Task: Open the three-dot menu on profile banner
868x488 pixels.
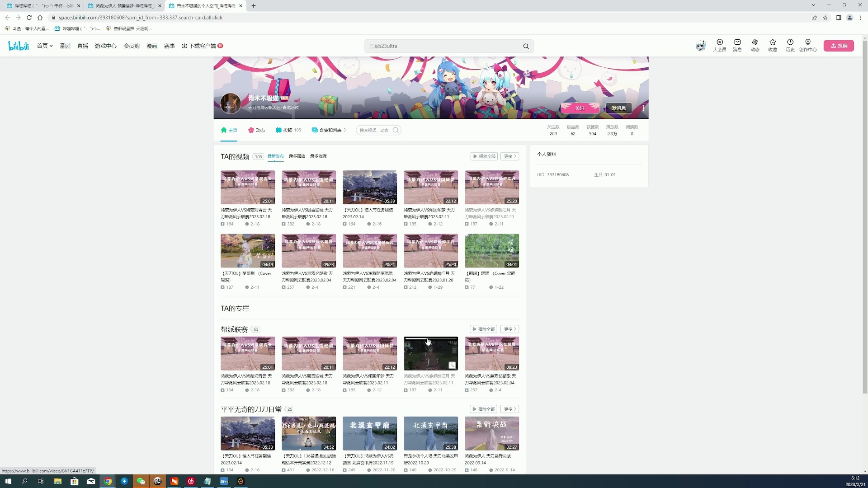Action: [643, 108]
